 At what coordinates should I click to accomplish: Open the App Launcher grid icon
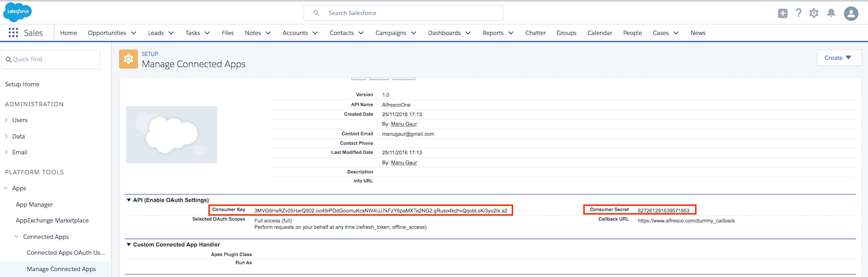tap(13, 33)
